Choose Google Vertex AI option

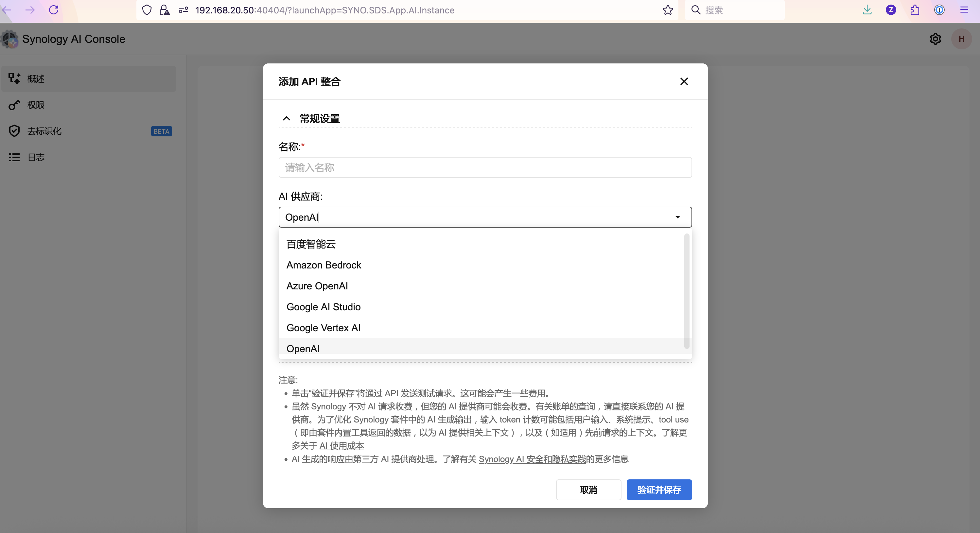pos(323,328)
